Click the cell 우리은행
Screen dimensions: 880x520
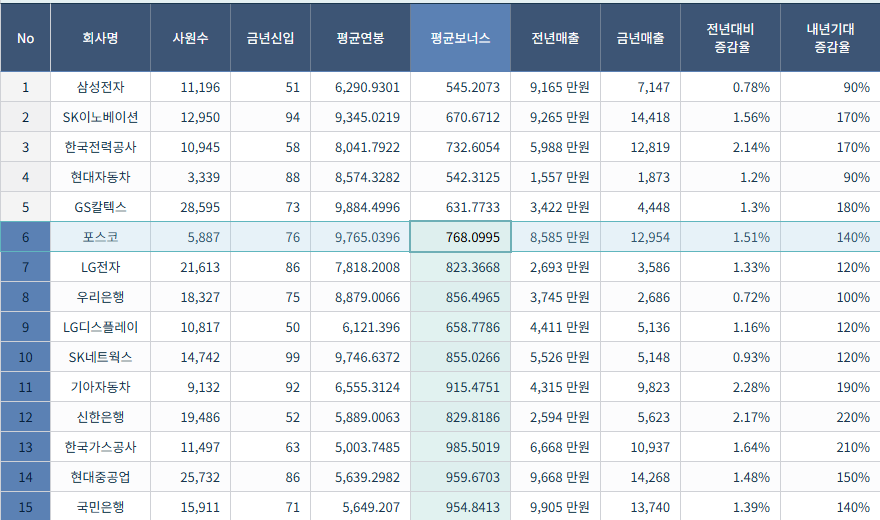100,297
